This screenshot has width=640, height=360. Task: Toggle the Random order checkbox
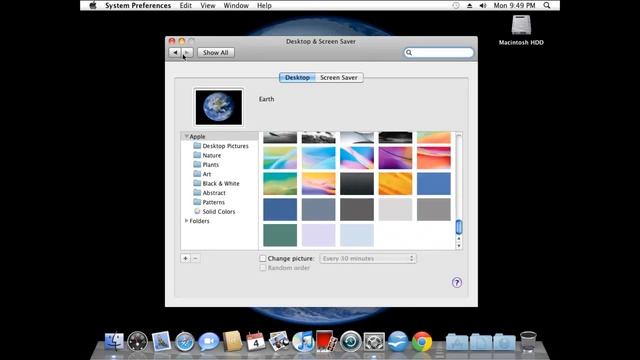coord(263,268)
